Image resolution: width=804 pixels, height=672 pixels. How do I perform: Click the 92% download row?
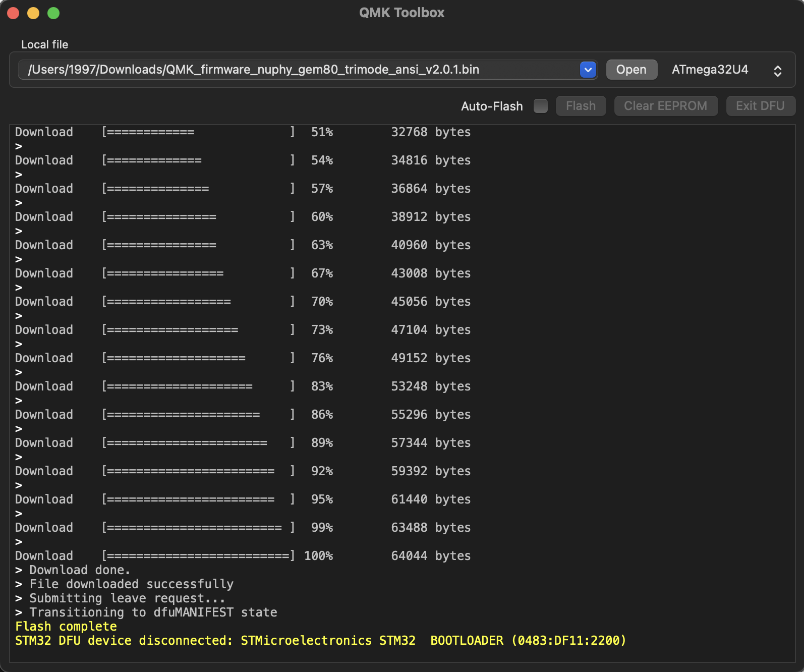pos(243,471)
